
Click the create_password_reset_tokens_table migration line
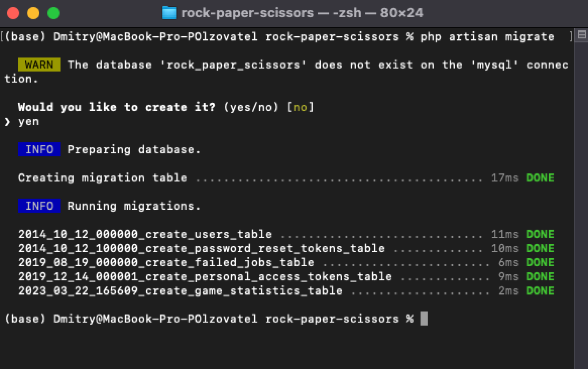[x=286, y=248]
